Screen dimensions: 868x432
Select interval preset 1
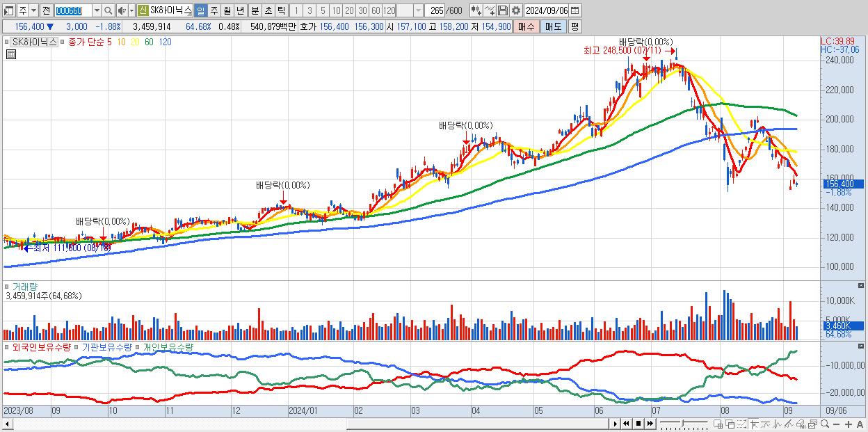pos(296,10)
